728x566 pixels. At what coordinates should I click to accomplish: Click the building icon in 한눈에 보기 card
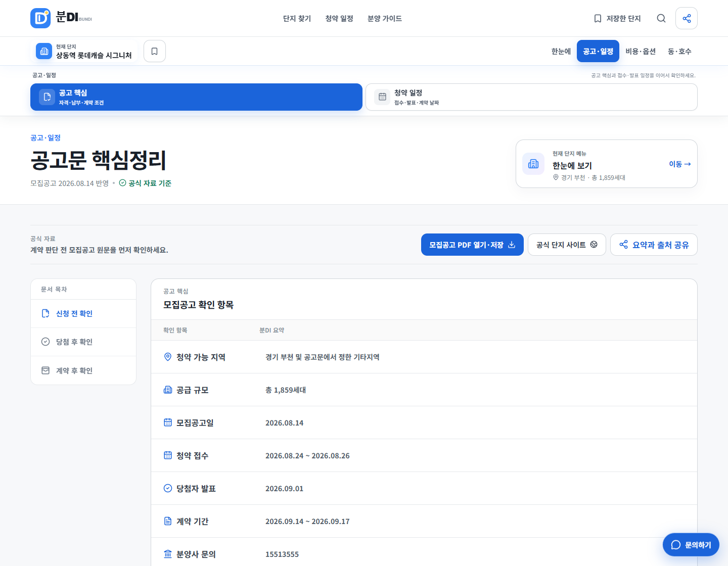pos(533,164)
